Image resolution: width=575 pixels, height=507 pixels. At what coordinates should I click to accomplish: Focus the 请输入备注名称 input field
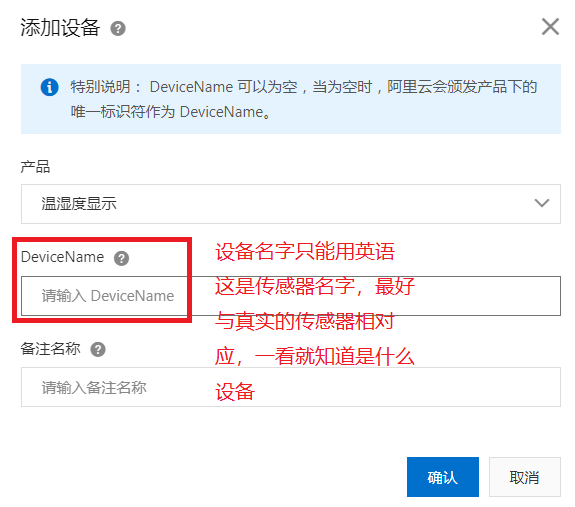point(291,387)
